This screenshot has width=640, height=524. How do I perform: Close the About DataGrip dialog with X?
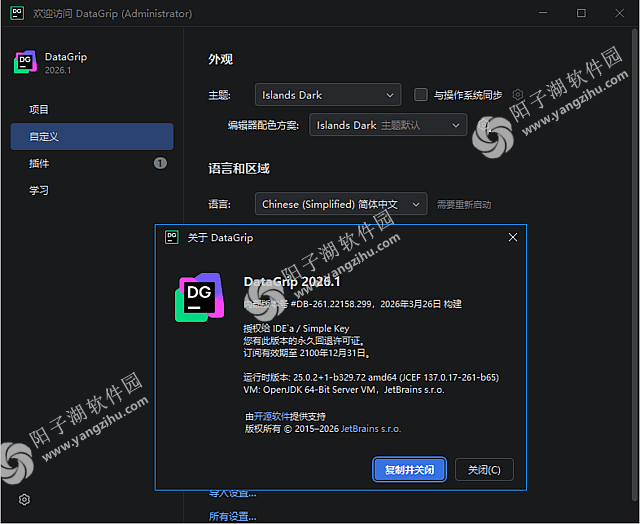point(513,237)
